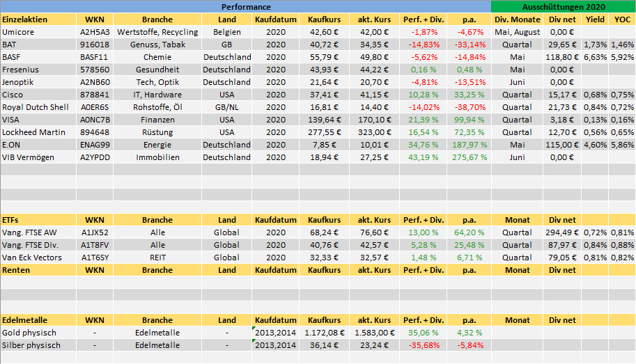Click the Royal Dutch Shell cell
The image size is (636, 364).
click(38, 107)
